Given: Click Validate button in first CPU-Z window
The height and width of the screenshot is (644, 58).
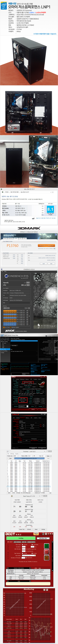Looking at the screenshot, I should (x=33, y=409).
